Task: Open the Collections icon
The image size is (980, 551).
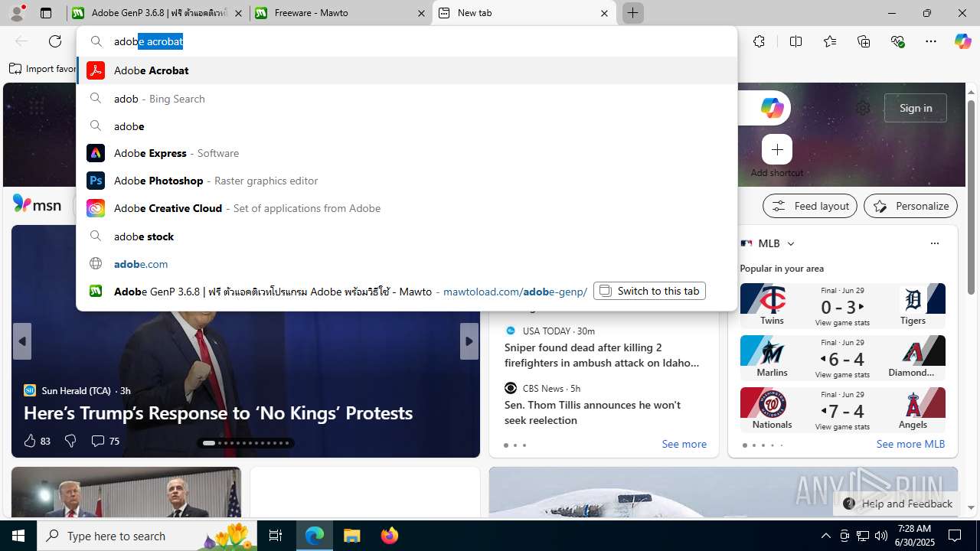Action: 864,41
